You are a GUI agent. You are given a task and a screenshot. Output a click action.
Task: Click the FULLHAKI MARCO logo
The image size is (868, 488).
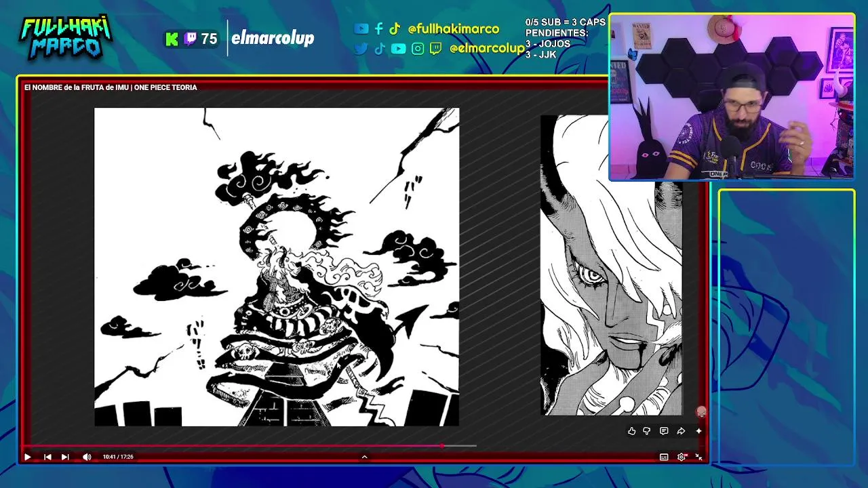point(66,37)
